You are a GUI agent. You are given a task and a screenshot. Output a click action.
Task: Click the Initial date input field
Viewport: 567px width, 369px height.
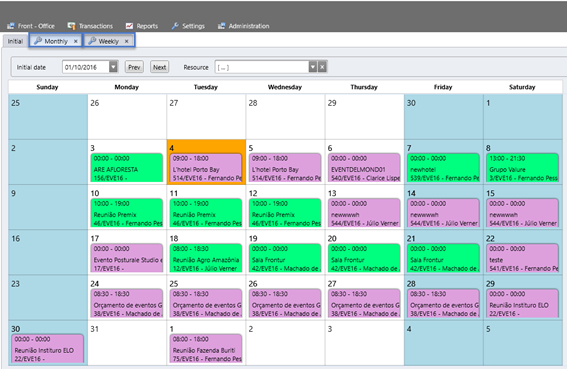pyautogui.click(x=86, y=67)
